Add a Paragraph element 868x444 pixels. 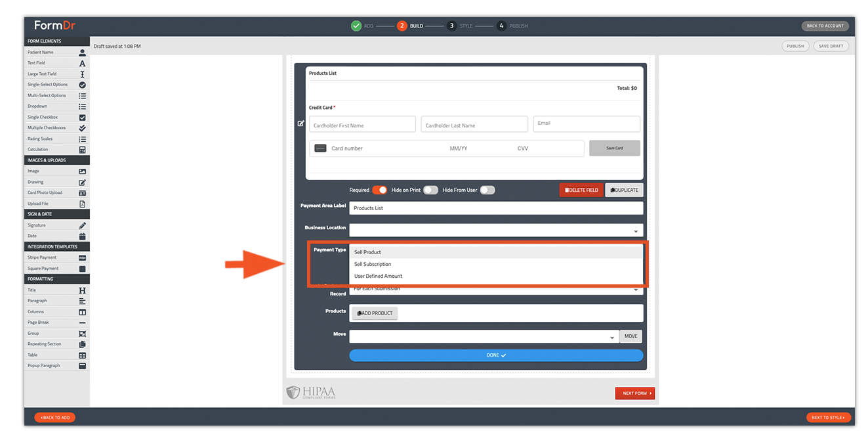pos(56,301)
